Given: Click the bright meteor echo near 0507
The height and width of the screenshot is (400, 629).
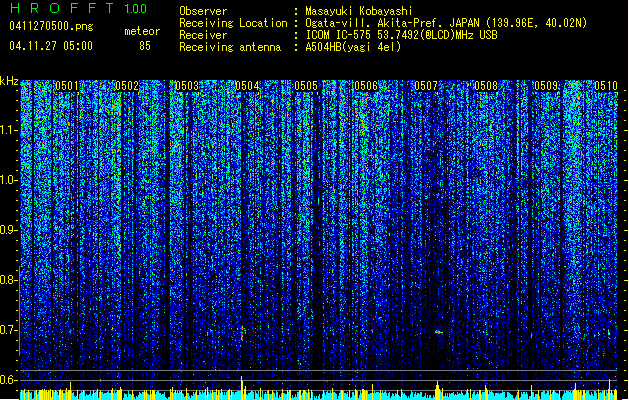Looking at the screenshot, I should tap(438, 332).
